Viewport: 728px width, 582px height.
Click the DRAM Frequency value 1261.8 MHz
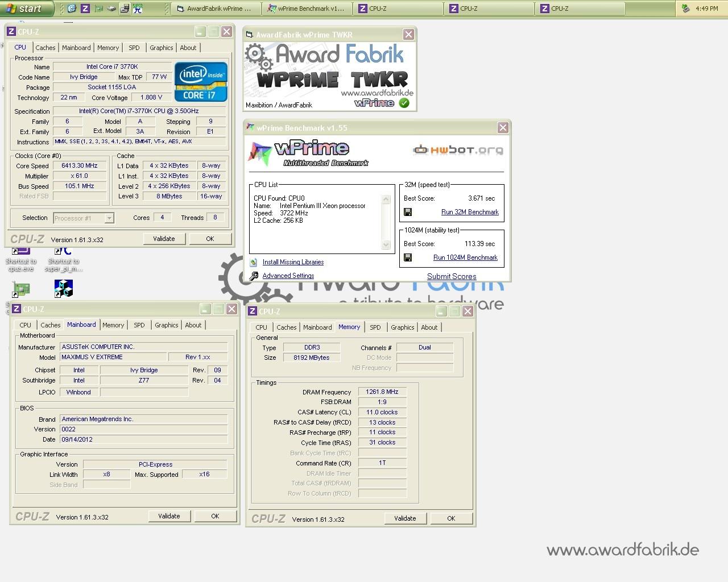(382, 392)
